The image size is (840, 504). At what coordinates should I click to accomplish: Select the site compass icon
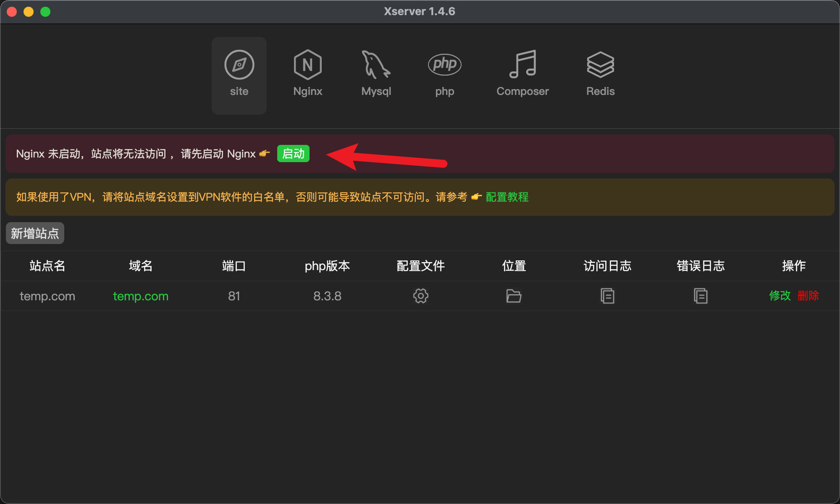(239, 65)
